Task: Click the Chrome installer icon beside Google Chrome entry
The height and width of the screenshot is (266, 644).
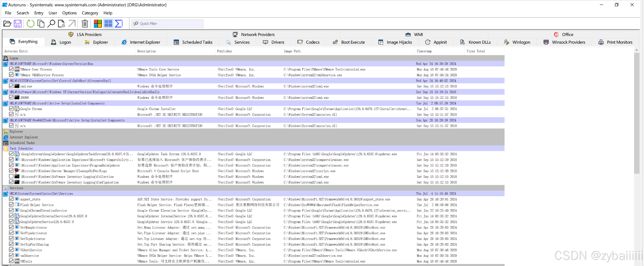Action: tap(17, 109)
